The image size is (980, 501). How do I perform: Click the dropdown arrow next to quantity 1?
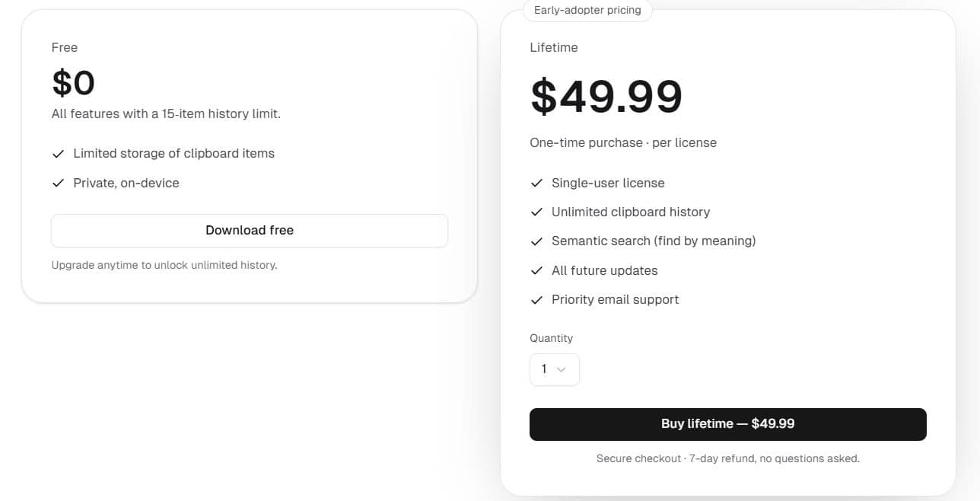coord(562,369)
